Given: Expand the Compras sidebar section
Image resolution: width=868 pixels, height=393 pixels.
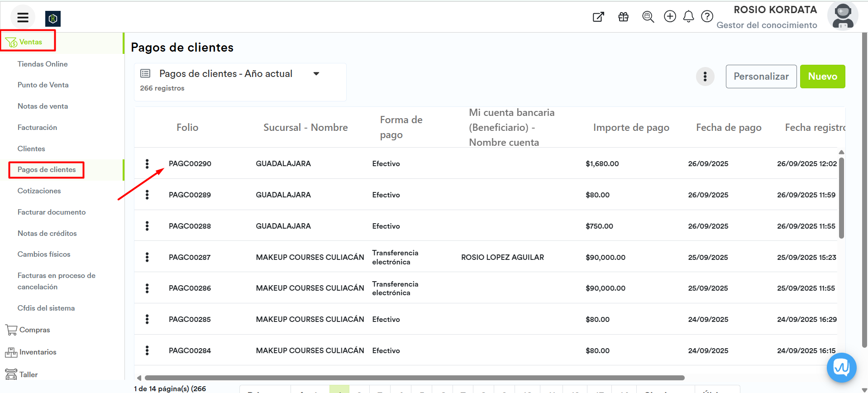Looking at the screenshot, I should (34, 330).
